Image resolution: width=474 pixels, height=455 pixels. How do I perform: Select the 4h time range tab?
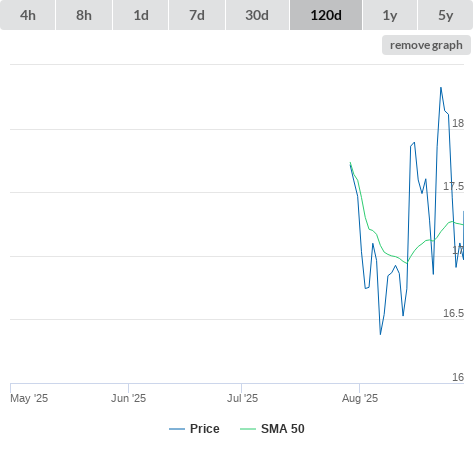(28, 15)
